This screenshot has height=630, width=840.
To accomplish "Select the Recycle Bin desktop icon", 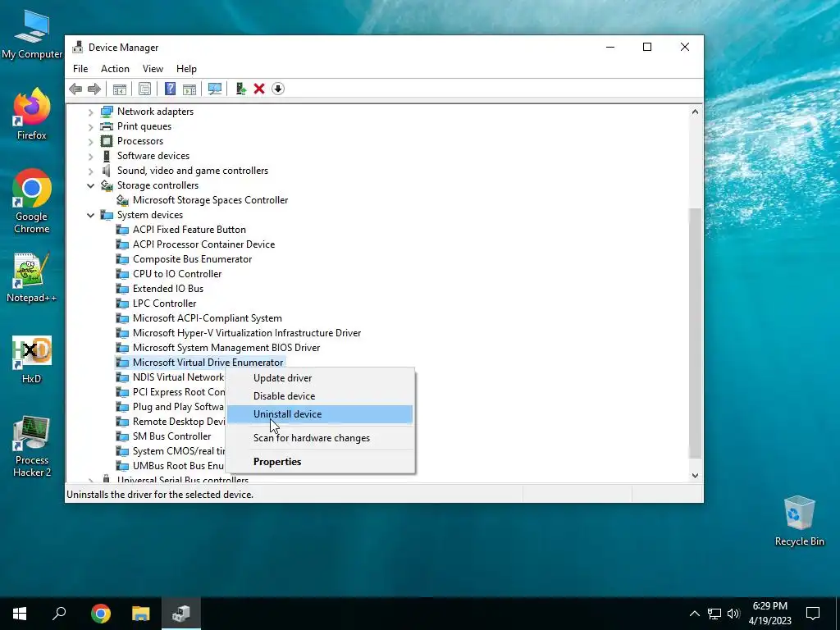I will [799, 521].
